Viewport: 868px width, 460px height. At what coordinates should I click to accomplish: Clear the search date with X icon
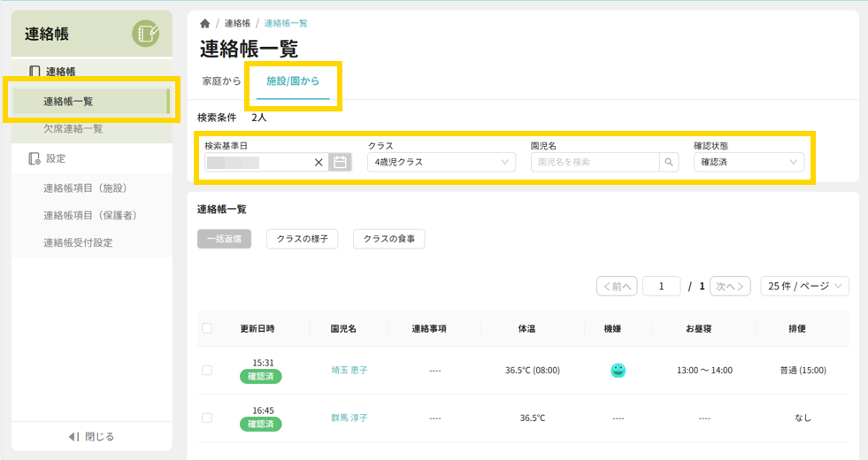319,162
